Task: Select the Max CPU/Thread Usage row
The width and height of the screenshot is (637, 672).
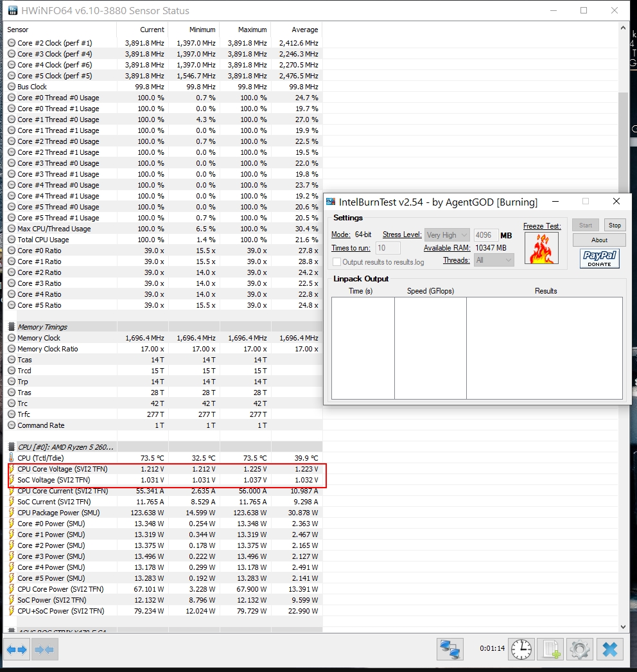Action: pos(163,229)
